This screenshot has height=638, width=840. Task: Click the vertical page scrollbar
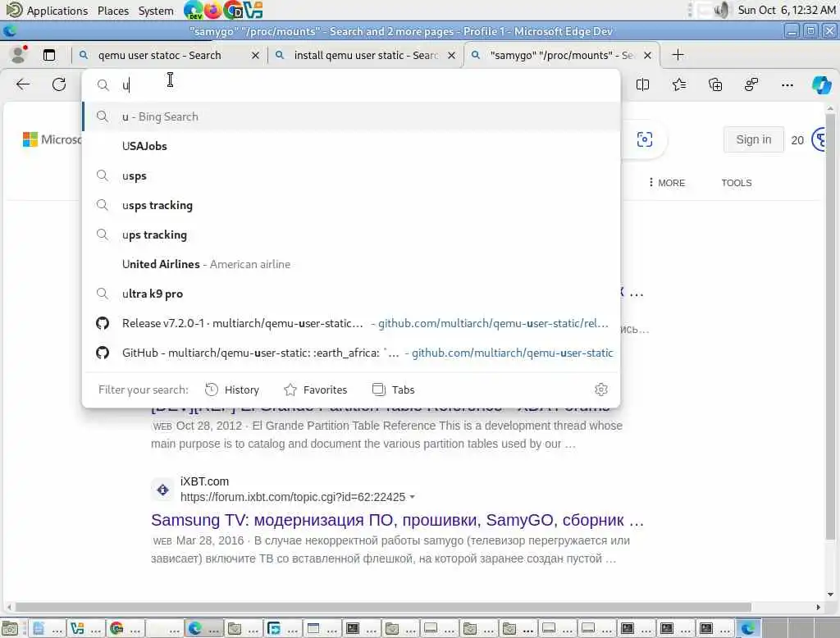[x=830, y=326]
